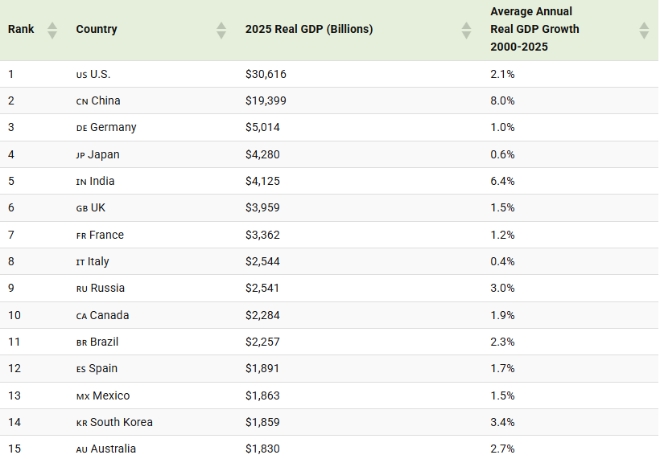Sort the table by Country arrows
The height and width of the screenshot is (459, 660).
(221, 30)
